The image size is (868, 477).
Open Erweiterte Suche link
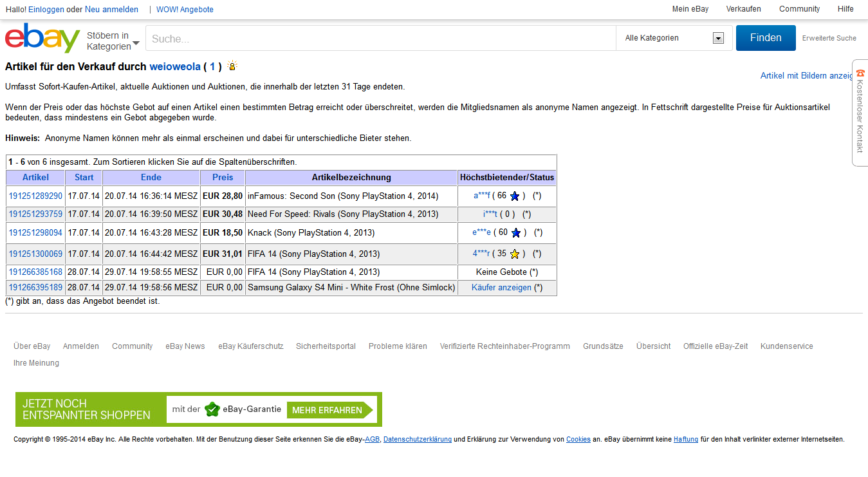(829, 39)
